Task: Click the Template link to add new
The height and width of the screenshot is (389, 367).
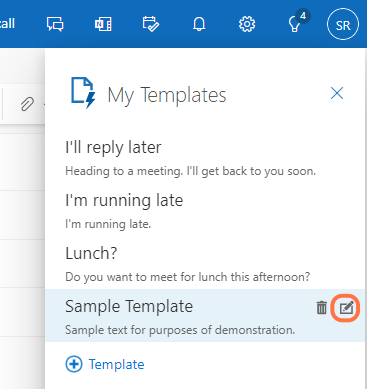Action: (x=116, y=364)
